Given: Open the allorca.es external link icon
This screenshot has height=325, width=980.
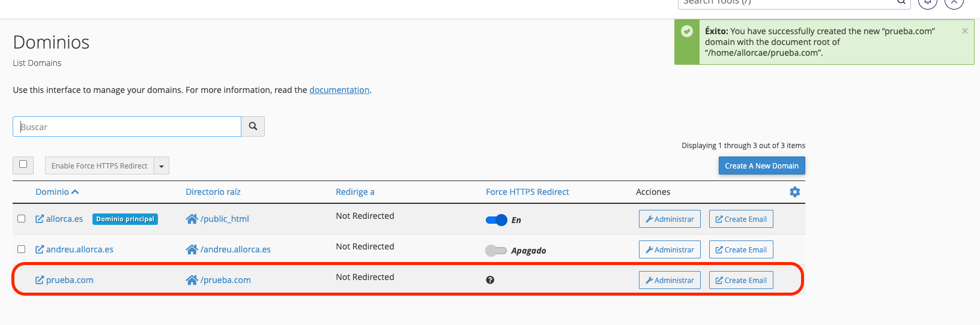Looking at the screenshot, I should tap(40, 219).
